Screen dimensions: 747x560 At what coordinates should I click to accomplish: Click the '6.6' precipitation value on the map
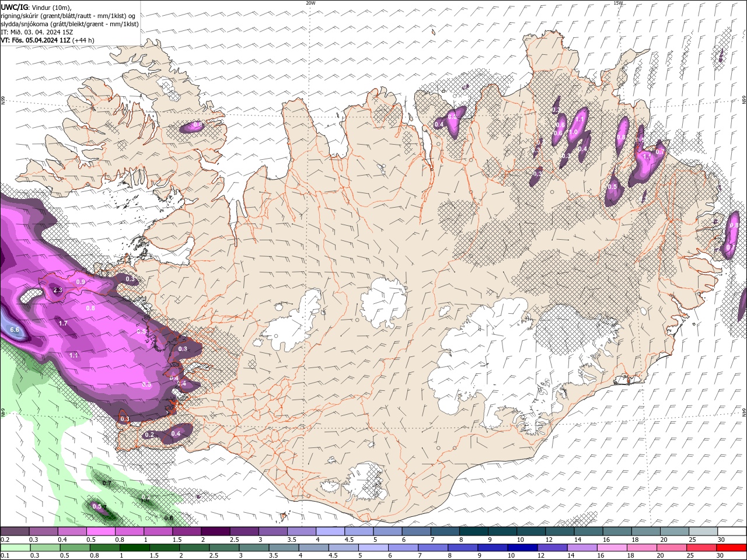pos(15,330)
